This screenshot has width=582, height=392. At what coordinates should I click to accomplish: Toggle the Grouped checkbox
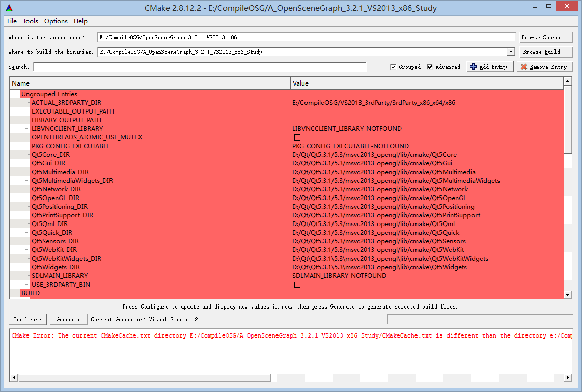click(x=393, y=67)
